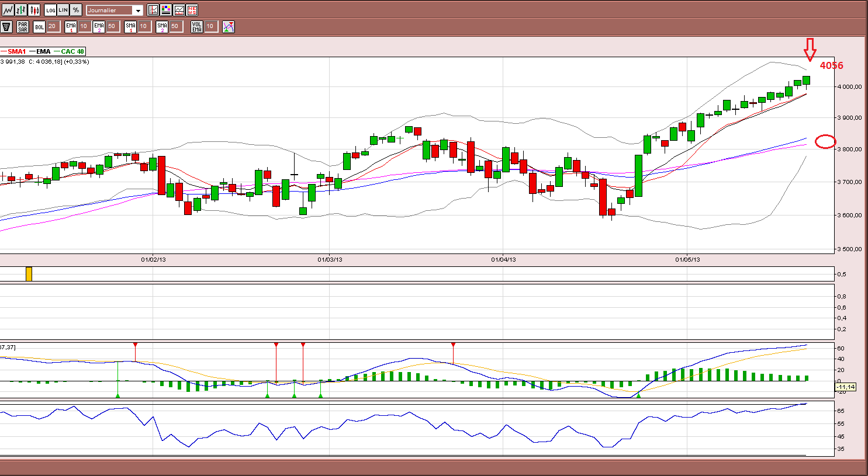868x476 pixels.
Task: Click the yellow bar marker in the small panel
Action: (29, 274)
